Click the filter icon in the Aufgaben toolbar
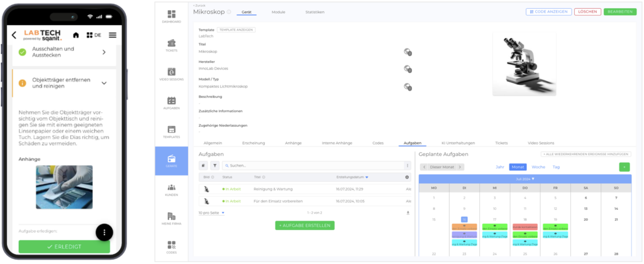 pyautogui.click(x=214, y=165)
